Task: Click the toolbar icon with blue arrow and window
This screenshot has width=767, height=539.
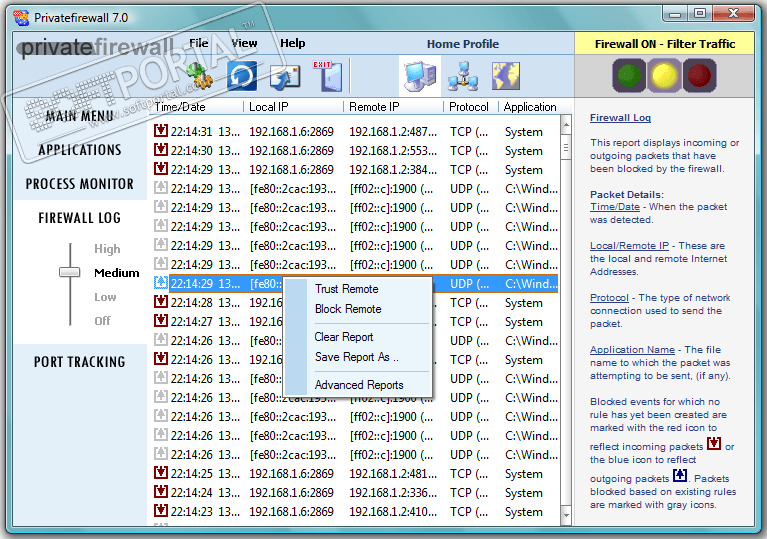Action: pyautogui.click(x=285, y=77)
